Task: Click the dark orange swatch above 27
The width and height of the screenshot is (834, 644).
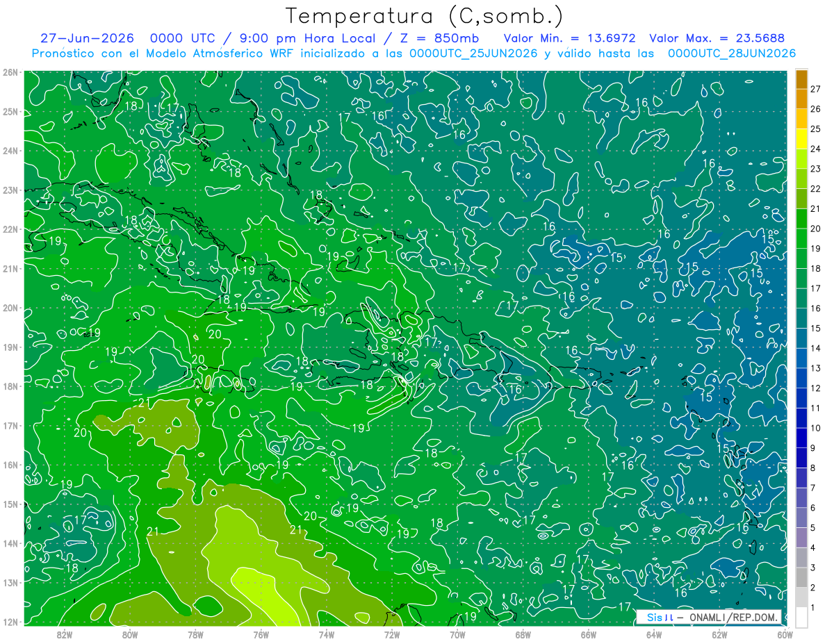Action: (801, 79)
